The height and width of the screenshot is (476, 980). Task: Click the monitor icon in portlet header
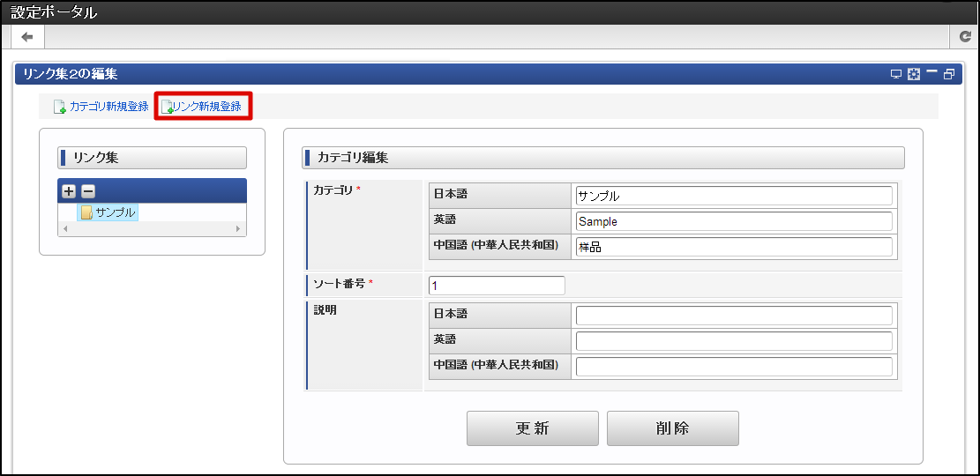(x=896, y=74)
